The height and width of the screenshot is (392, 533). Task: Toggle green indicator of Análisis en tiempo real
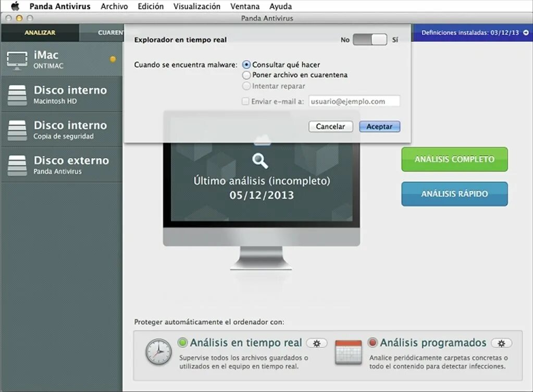tap(182, 342)
